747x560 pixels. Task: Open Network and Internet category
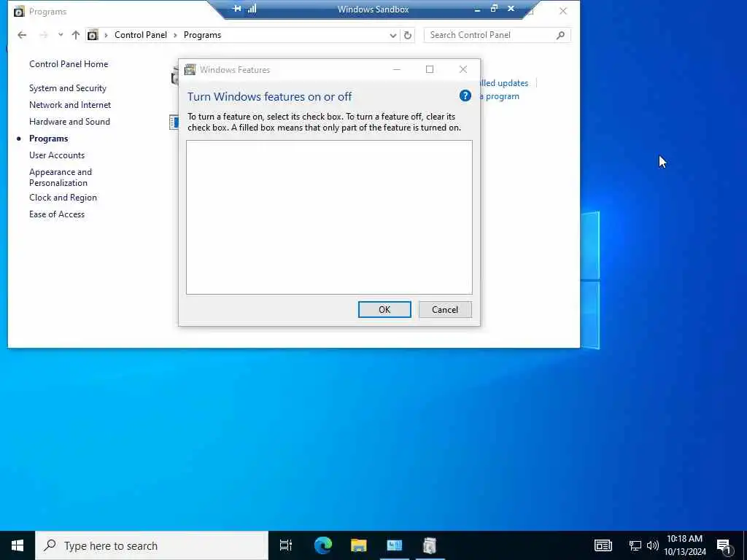[x=70, y=105]
